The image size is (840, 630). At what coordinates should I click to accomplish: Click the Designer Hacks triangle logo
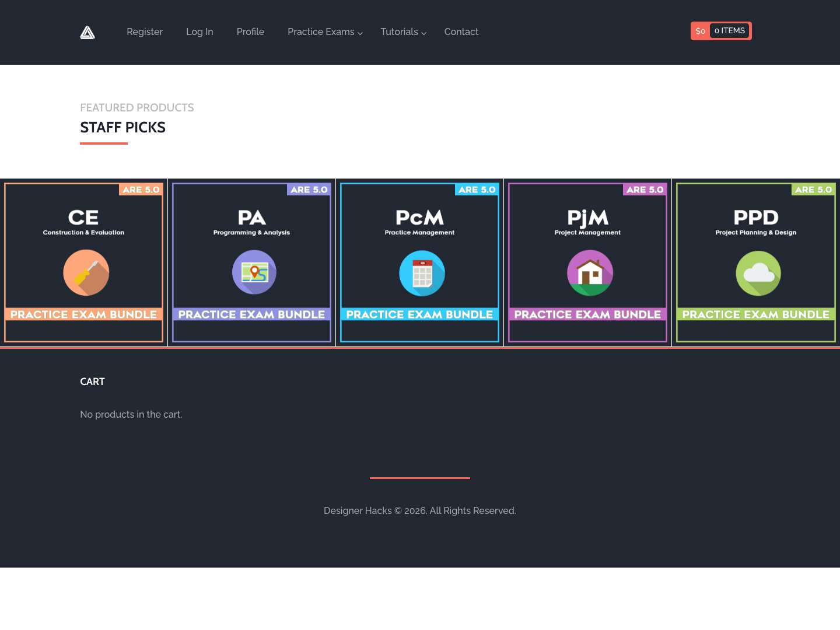pyautogui.click(x=87, y=32)
